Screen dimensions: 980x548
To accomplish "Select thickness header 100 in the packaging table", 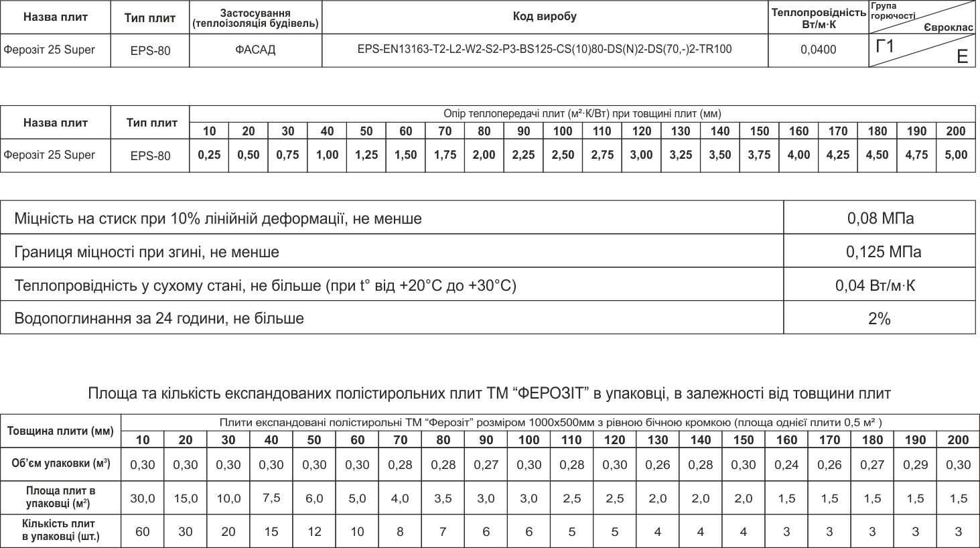I will pos(529,440).
